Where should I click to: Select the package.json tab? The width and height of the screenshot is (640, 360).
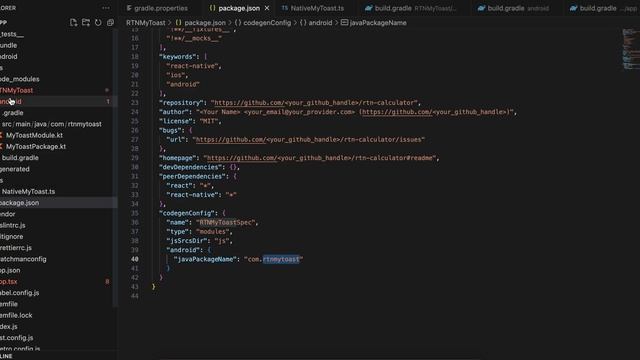pos(239,8)
